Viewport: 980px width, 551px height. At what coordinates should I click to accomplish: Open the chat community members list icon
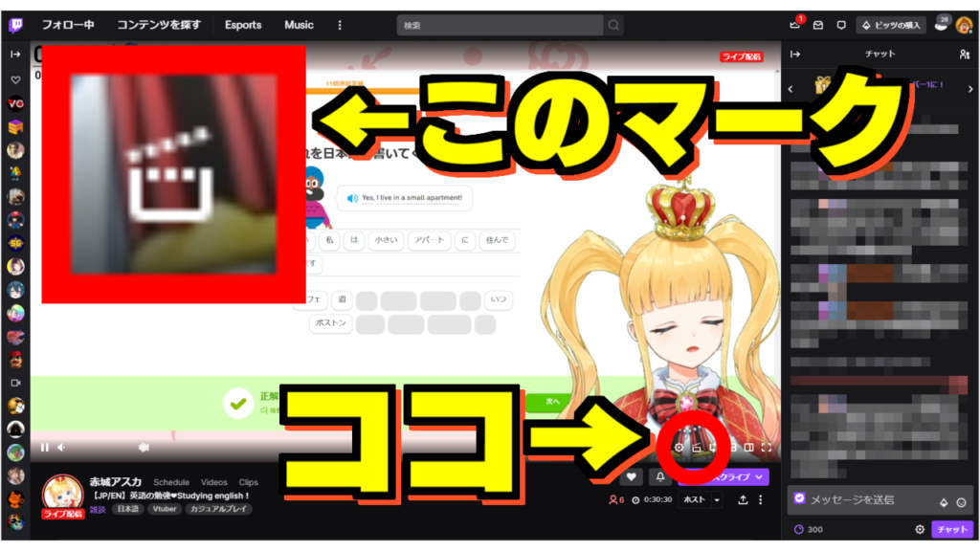964,55
